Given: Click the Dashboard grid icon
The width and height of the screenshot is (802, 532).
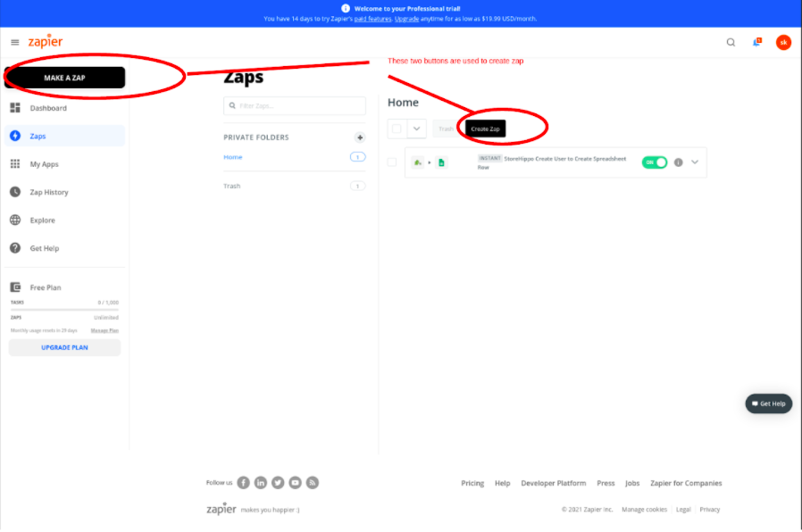Looking at the screenshot, I should 15,108.
